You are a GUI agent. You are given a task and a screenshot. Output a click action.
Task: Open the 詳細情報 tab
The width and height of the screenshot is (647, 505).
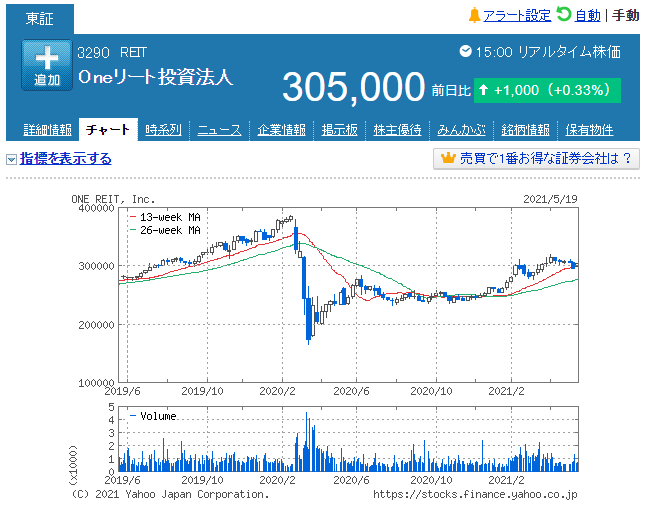[47, 130]
